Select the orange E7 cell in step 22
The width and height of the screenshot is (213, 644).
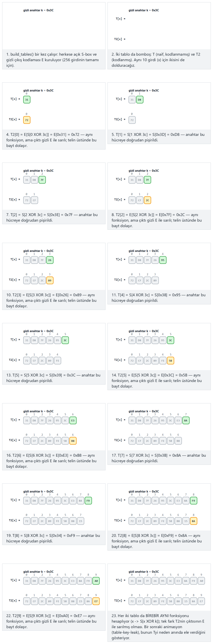point(96,601)
